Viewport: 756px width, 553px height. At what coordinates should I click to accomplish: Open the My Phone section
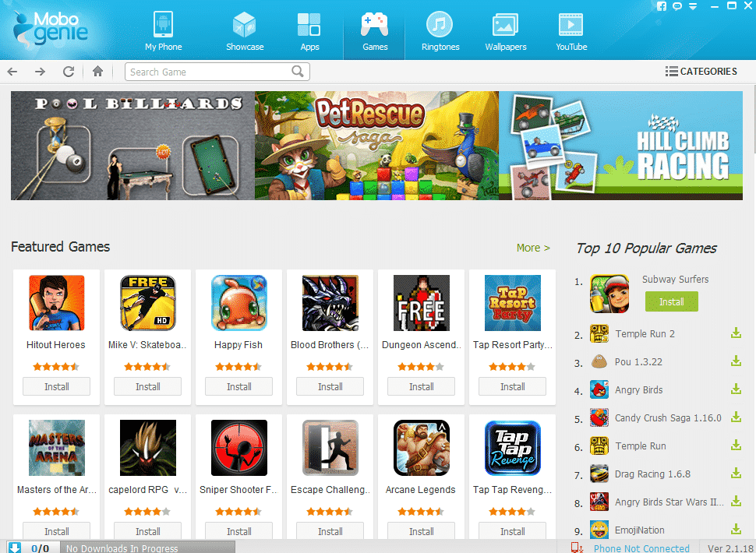tap(164, 30)
